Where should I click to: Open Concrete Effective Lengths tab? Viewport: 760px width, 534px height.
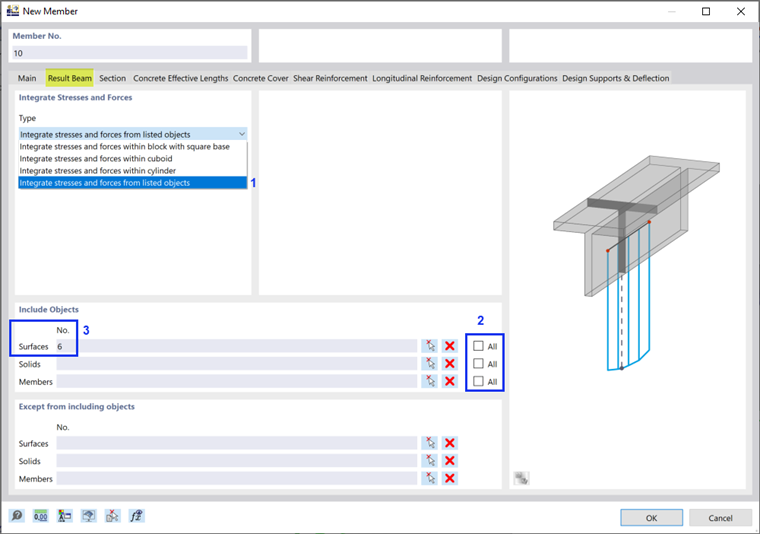(181, 78)
